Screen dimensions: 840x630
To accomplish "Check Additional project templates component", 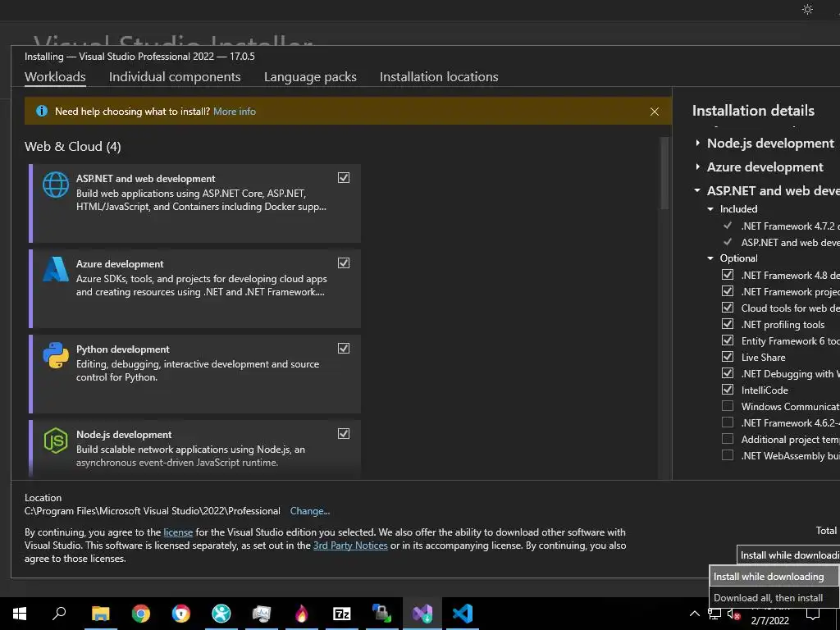I will point(727,439).
